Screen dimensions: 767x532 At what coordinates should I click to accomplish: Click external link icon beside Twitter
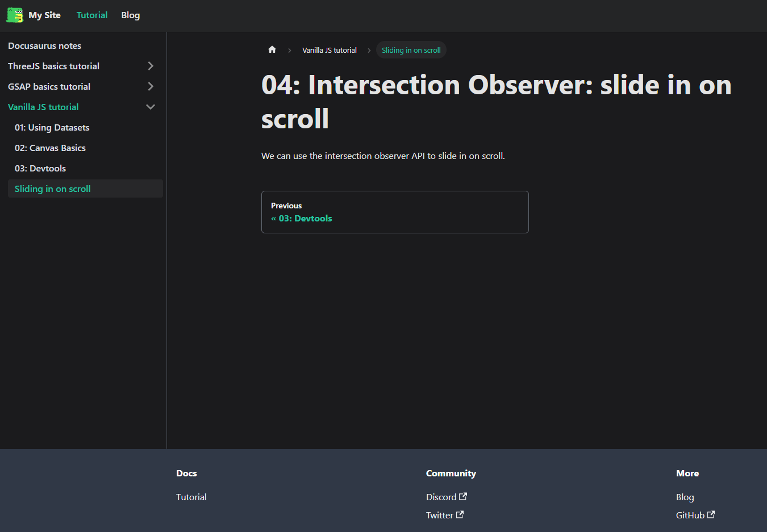tap(460, 514)
